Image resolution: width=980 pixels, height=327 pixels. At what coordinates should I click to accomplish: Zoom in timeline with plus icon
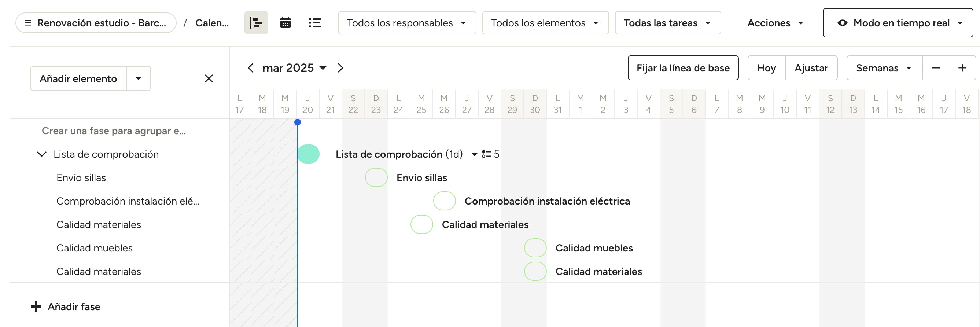tap(962, 68)
